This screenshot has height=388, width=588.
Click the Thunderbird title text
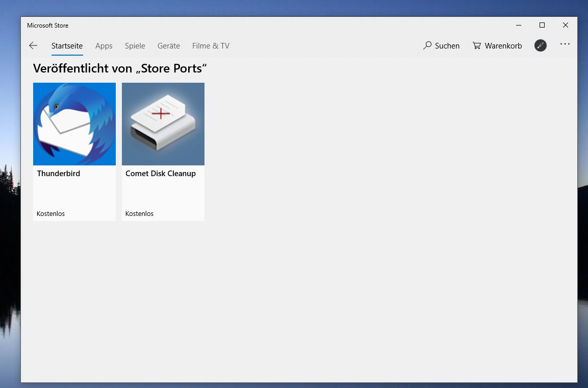pos(59,174)
